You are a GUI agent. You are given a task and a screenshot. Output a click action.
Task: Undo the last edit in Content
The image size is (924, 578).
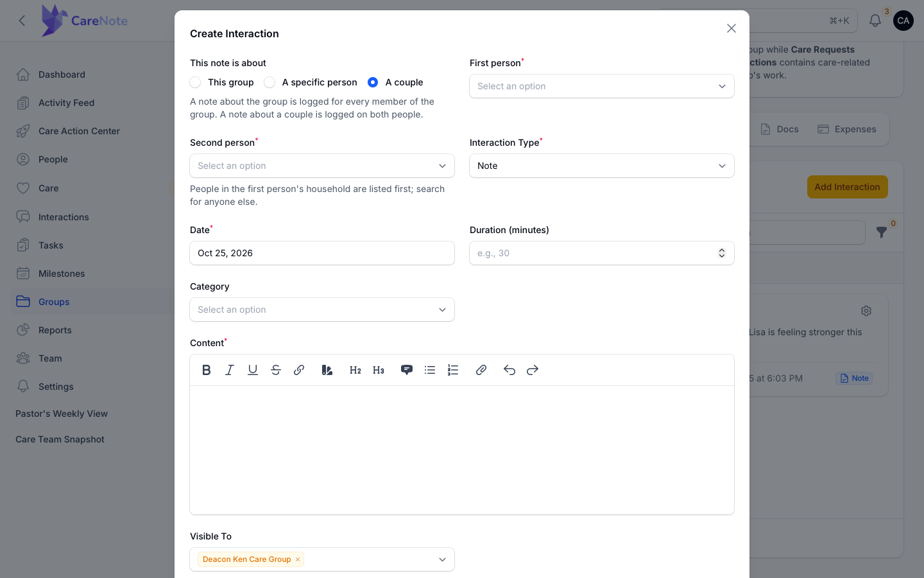click(x=509, y=370)
